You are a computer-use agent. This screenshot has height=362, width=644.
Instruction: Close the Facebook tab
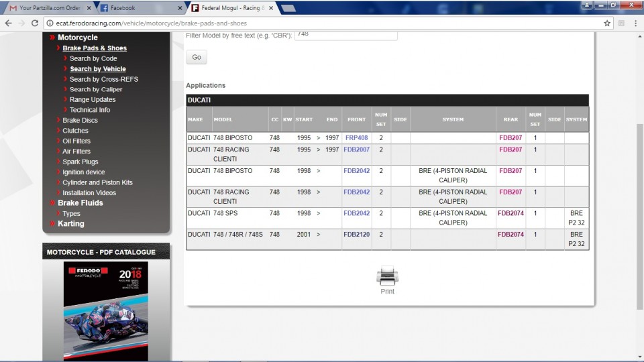click(180, 8)
